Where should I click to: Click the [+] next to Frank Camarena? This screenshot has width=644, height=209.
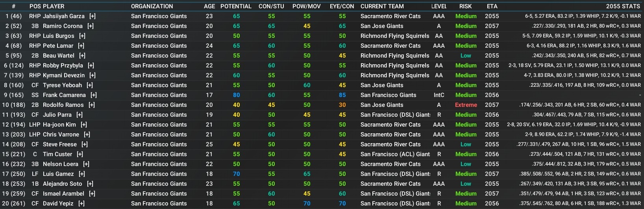pos(94,95)
